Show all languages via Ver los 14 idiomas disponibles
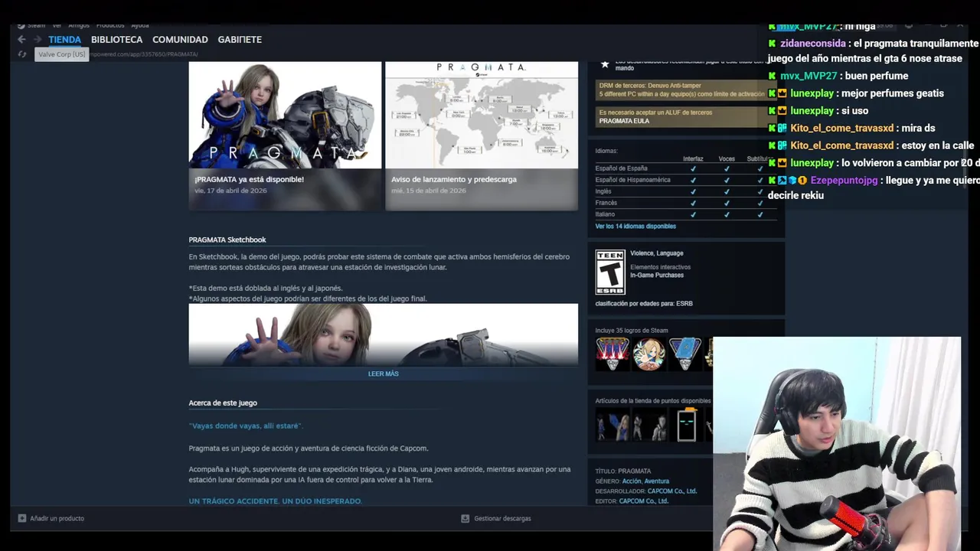Screen dimensions: 980x551 pyautogui.click(x=635, y=226)
